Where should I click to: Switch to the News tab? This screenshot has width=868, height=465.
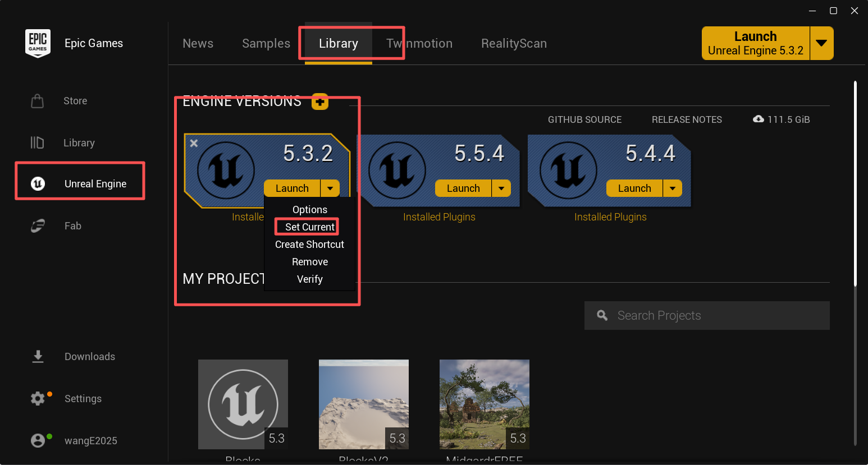pyautogui.click(x=198, y=43)
